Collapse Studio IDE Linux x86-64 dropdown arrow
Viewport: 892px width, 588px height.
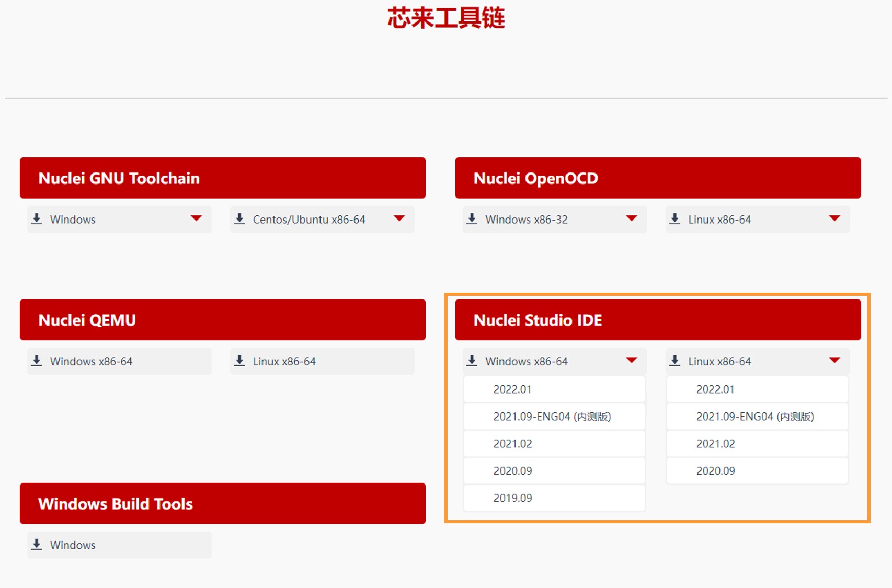tap(834, 360)
